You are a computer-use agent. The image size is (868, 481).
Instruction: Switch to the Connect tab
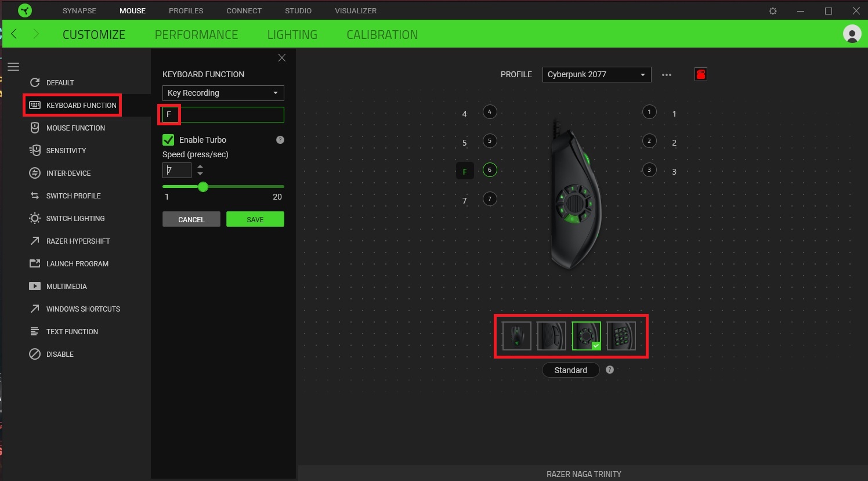[x=244, y=11]
